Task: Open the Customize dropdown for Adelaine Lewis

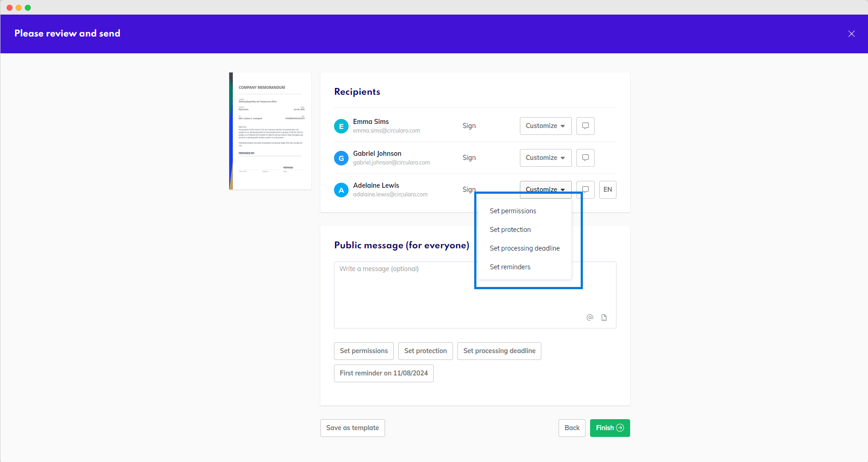Action: pos(545,189)
